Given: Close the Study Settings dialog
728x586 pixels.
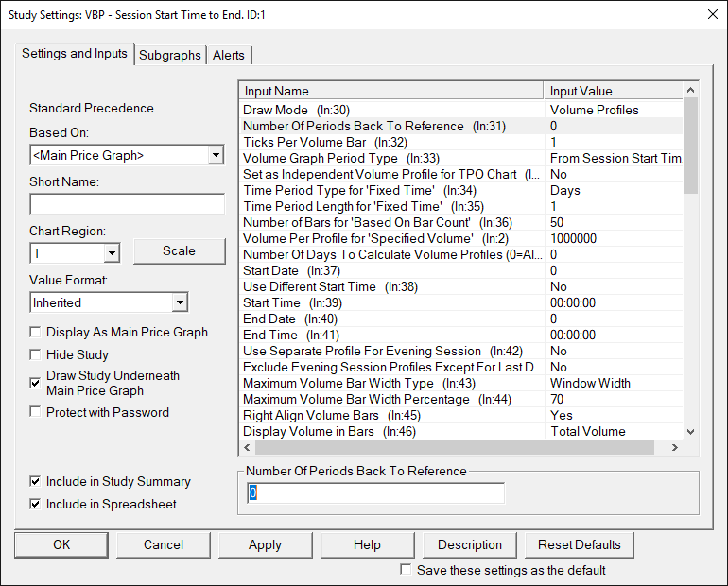Looking at the screenshot, I should [x=710, y=14].
